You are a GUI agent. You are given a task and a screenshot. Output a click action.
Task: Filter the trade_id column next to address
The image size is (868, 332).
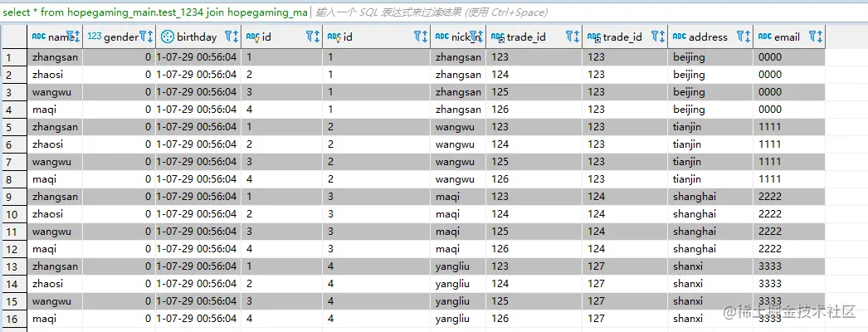click(x=656, y=37)
